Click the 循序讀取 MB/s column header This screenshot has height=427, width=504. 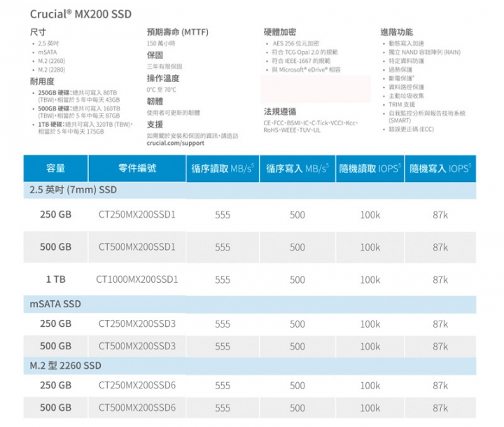pos(223,169)
